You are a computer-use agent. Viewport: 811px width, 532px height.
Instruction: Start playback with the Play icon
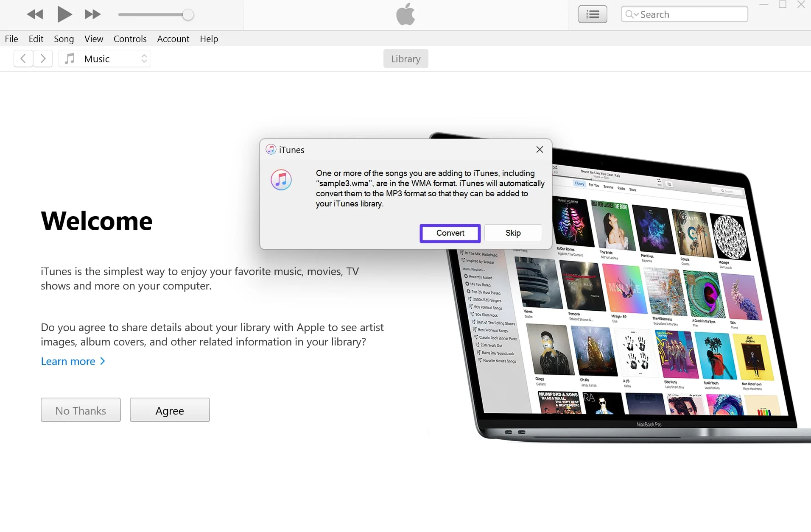(64, 14)
